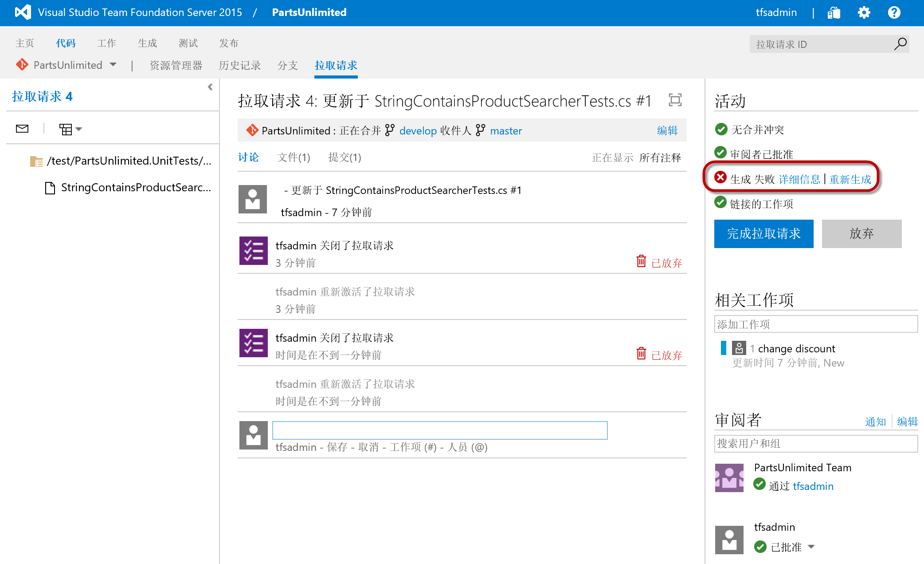This screenshot has height=564, width=924.
Task: Click the red failed build status icon
Action: point(720,177)
